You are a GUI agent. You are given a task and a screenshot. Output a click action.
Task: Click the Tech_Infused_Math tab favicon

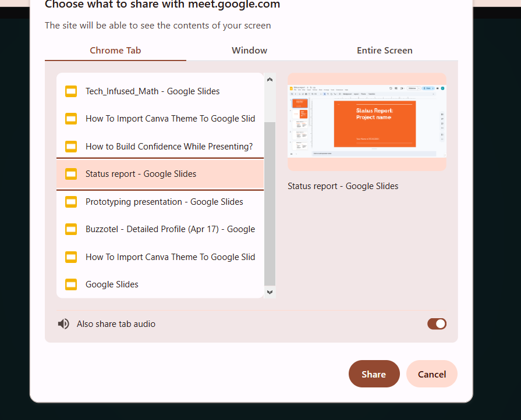(x=70, y=91)
